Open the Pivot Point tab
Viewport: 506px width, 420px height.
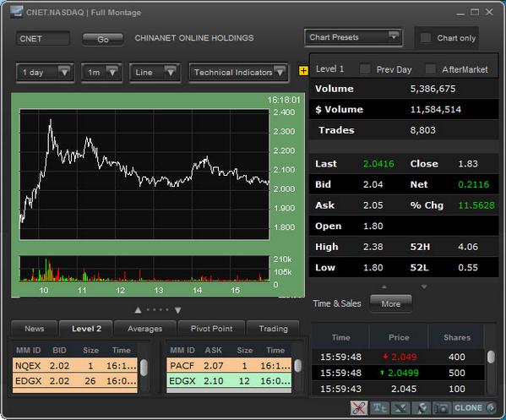[x=211, y=329]
